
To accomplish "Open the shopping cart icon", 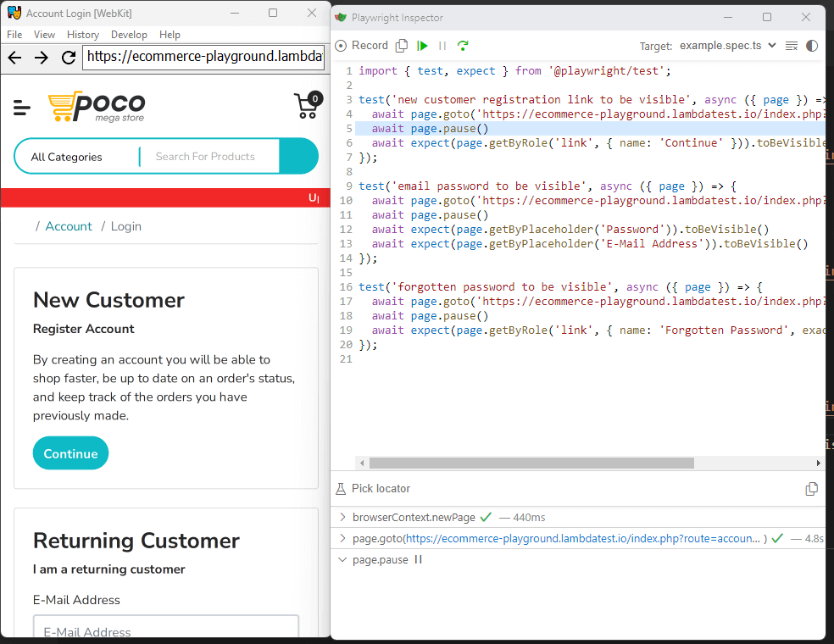I will pos(307,106).
